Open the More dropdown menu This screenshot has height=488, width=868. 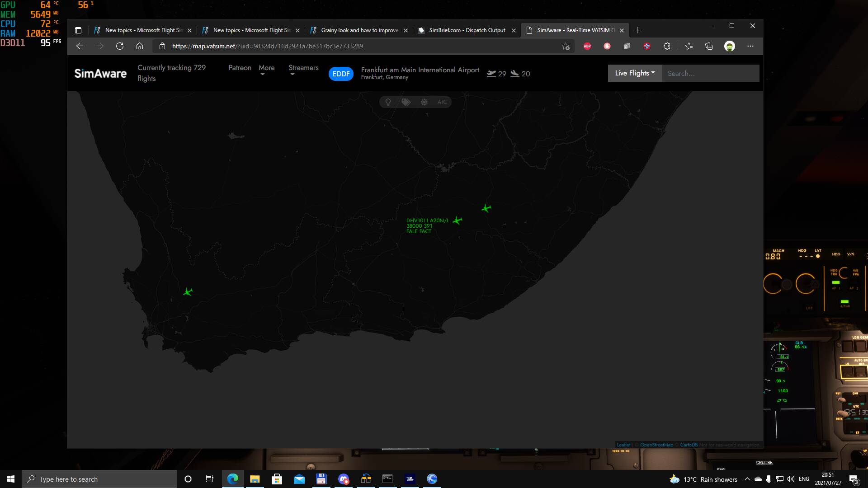266,68
